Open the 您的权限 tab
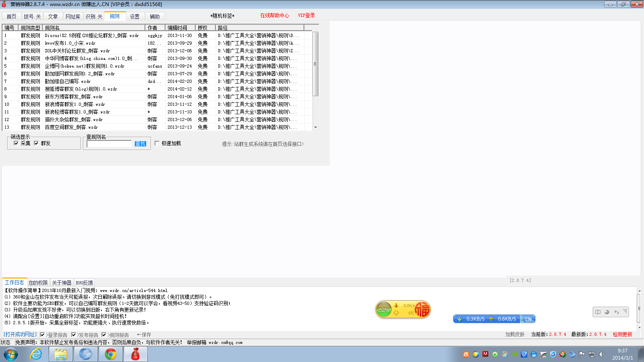The width and height of the screenshot is (644, 362). click(x=38, y=283)
